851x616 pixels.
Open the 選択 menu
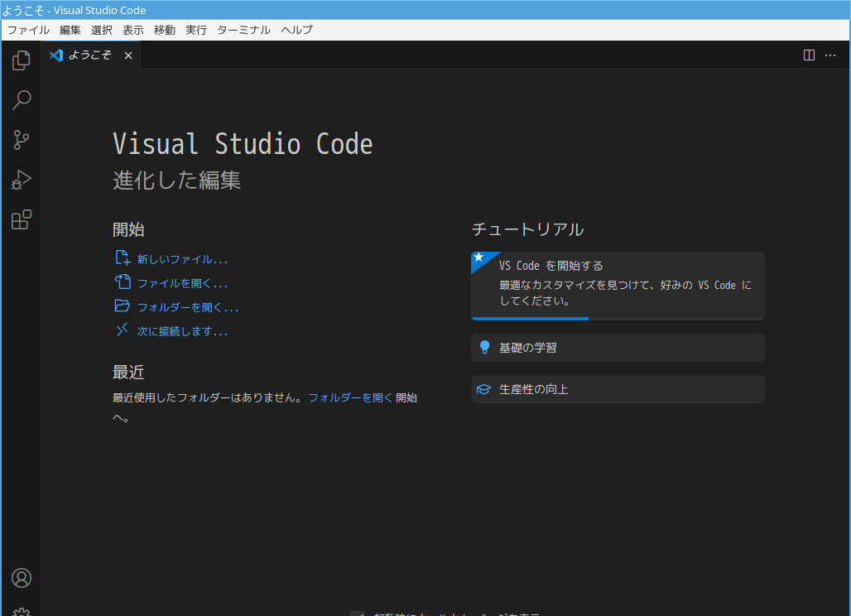[102, 30]
